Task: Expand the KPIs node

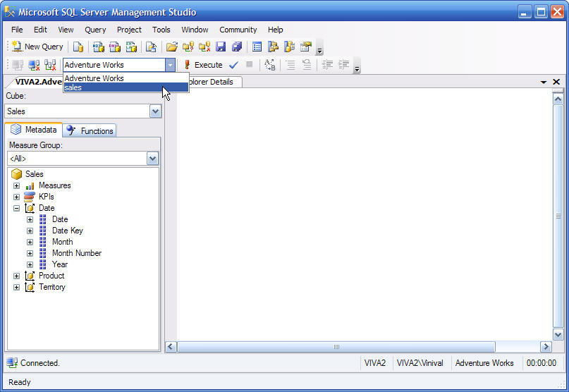Action: pos(16,197)
